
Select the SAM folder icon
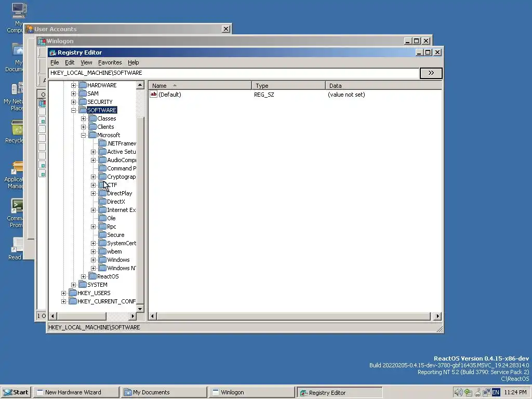coord(83,94)
